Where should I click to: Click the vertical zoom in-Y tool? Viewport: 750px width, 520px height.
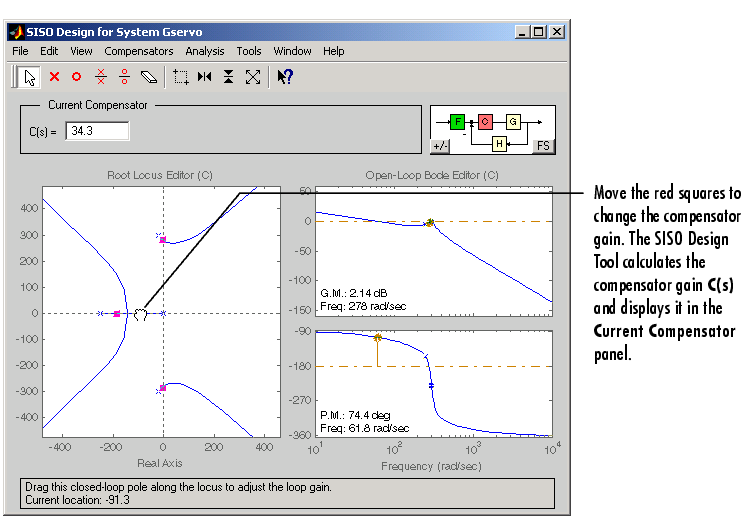pos(229,76)
